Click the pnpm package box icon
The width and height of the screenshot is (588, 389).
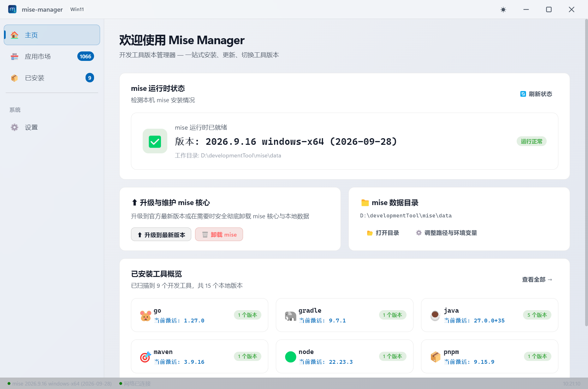[x=435, y=357]
